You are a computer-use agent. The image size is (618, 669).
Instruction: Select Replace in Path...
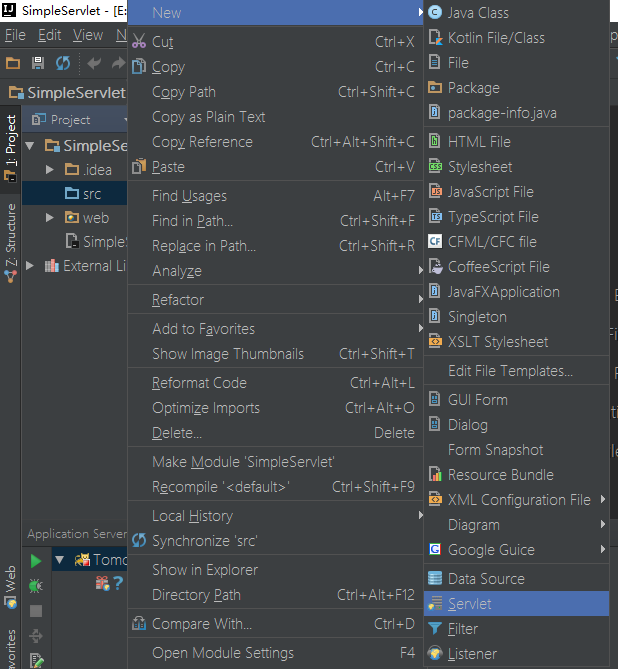tap(276, 245)
